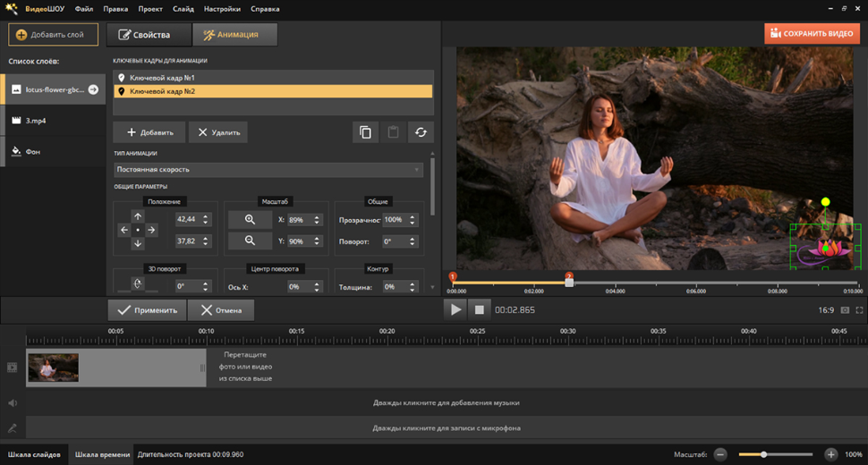The height and width of the screenshot is (465, 868).
Task: Click the slide thumbnail on timeline
Action: [53, 368]
